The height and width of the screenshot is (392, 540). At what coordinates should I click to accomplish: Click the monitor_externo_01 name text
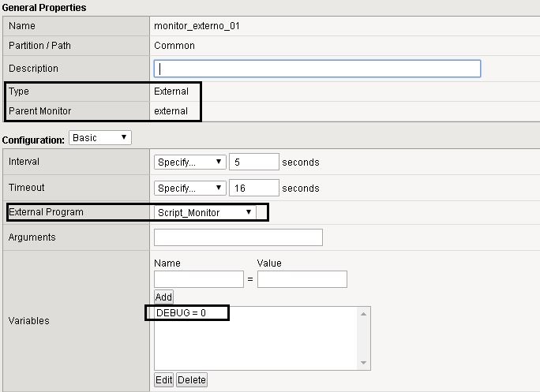(197, 26)
